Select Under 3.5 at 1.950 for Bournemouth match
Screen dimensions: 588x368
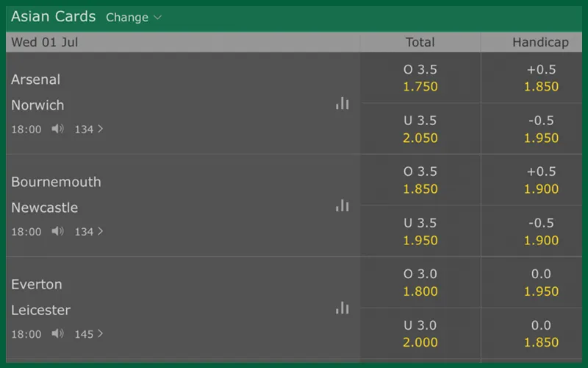420,231
